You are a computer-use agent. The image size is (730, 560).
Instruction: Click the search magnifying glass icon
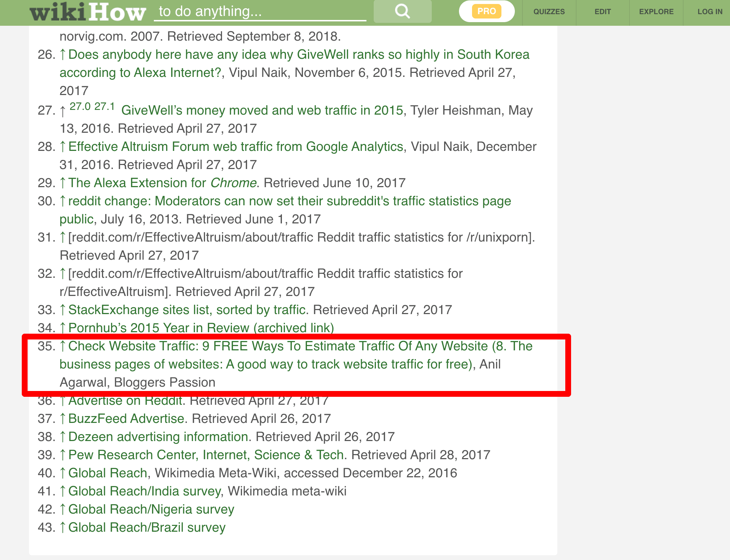pos(402,12)
